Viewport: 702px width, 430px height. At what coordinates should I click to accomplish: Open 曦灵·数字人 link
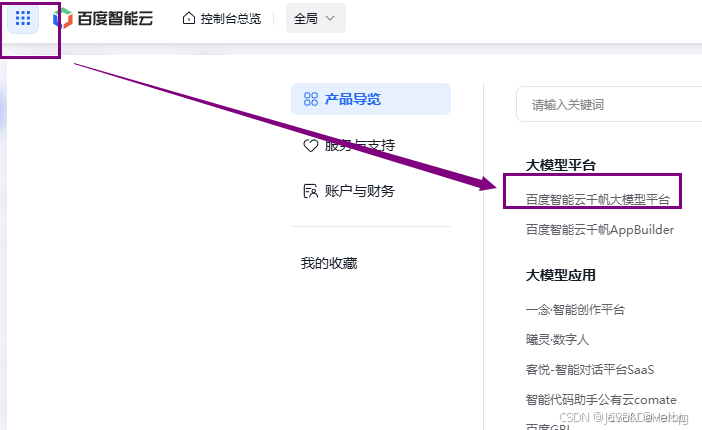pyautogui.click(x=557, y=340)
